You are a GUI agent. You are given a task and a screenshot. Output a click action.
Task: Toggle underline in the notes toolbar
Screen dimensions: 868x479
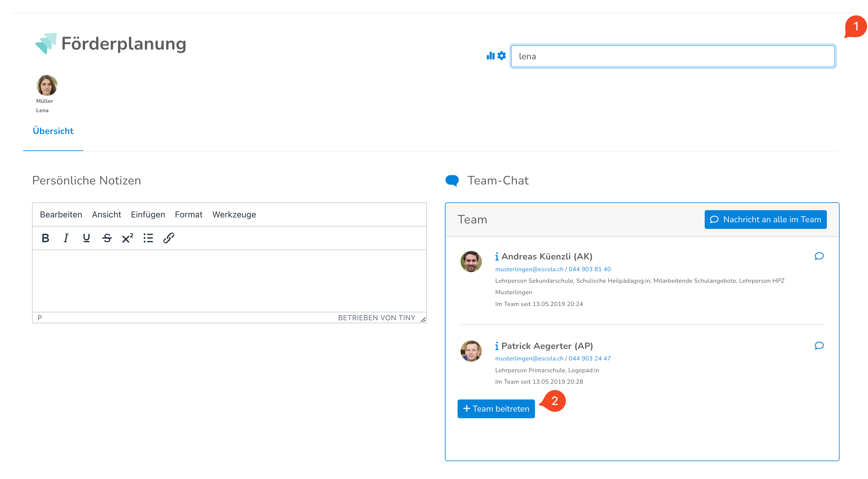pyautogui.click(x=86, y=238)
